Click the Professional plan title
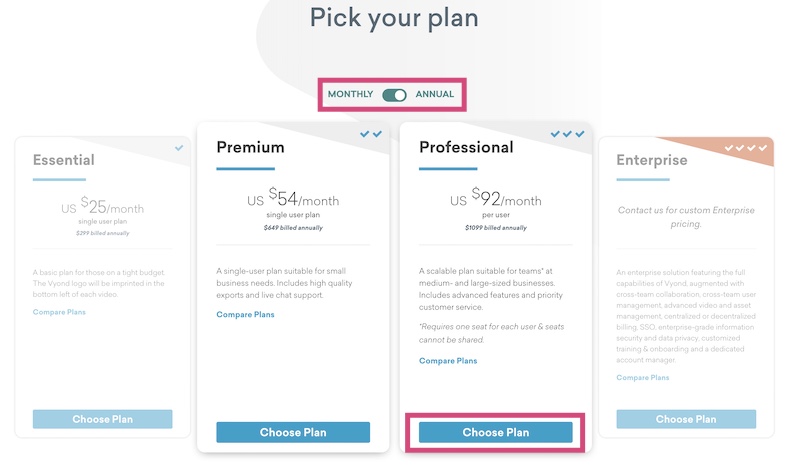 point(466,148)
